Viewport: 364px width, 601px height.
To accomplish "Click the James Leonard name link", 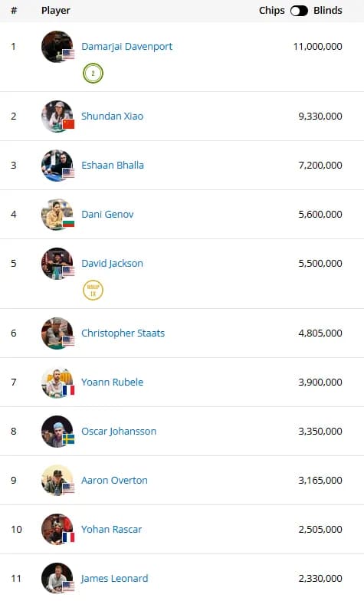I will point(115,578).
